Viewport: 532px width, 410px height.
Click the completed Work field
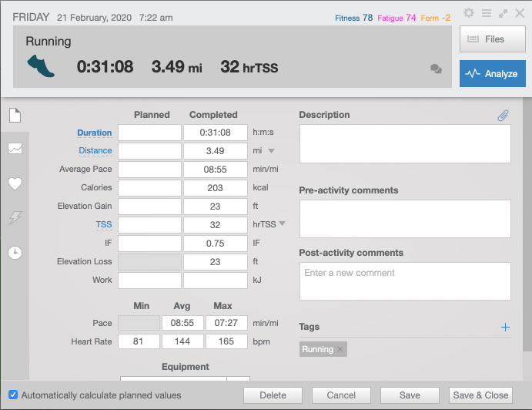pyautogui.click(x=216, y=281)
